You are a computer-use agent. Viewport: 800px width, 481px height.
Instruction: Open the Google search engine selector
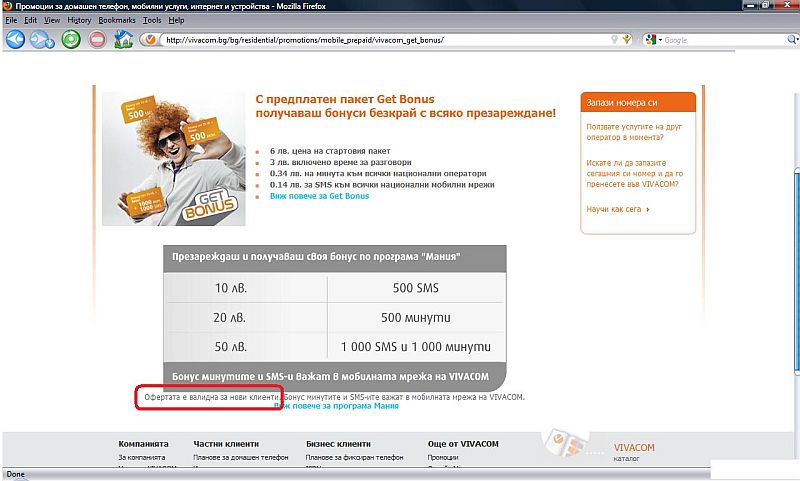pyautogui.click(x=652, y=40)
